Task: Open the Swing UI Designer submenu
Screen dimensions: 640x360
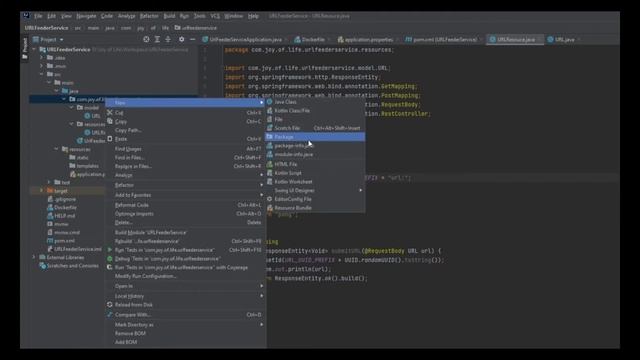Action: click(x=315, y=190)
